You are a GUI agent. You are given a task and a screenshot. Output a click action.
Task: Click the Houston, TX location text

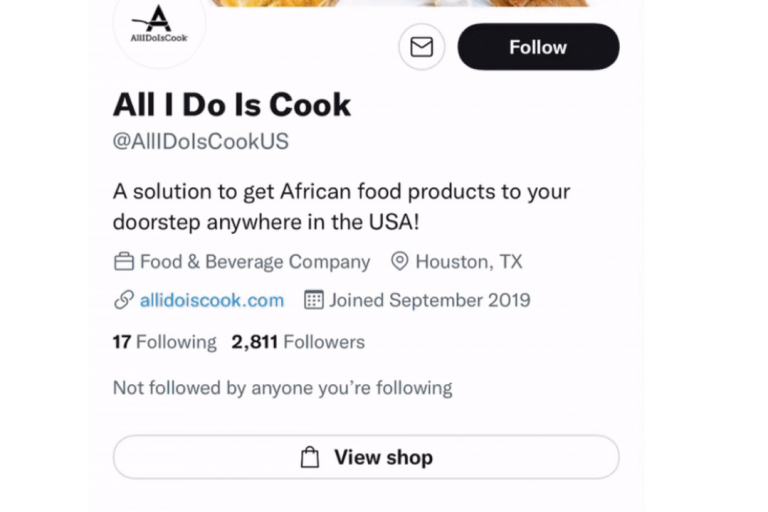point(469,262)
